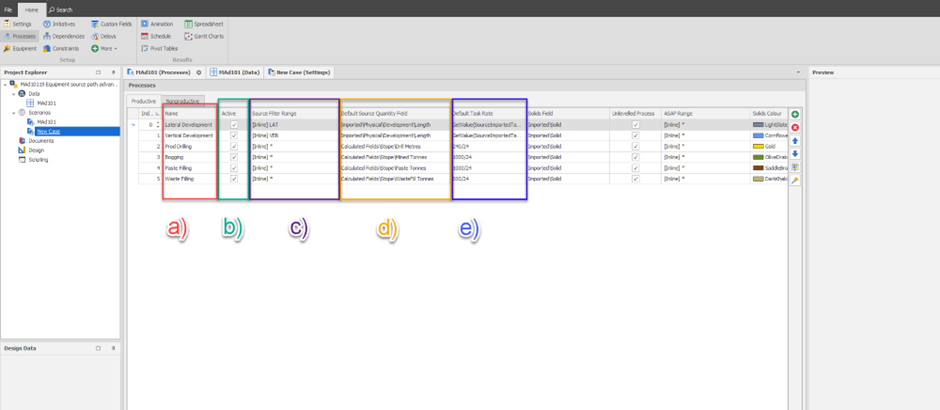
Task: Move process down with blue down arrow
Action: [795, 154]
